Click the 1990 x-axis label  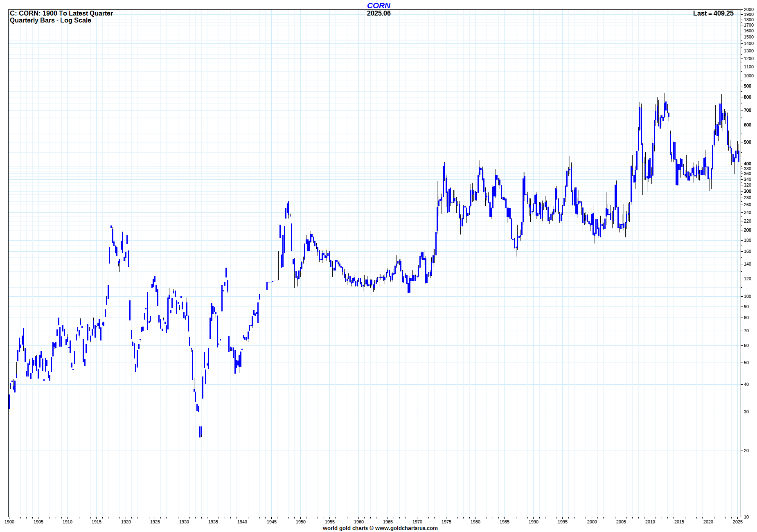point(534,522)
